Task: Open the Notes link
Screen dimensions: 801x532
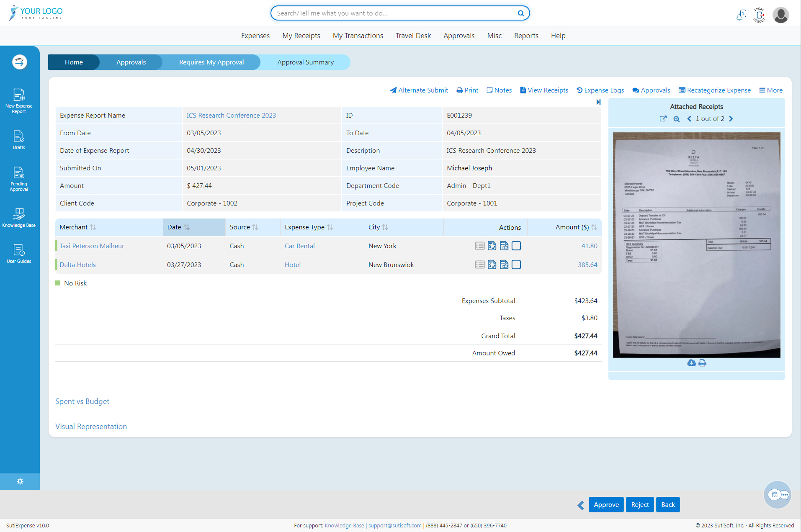Action: tap(499, 90)
